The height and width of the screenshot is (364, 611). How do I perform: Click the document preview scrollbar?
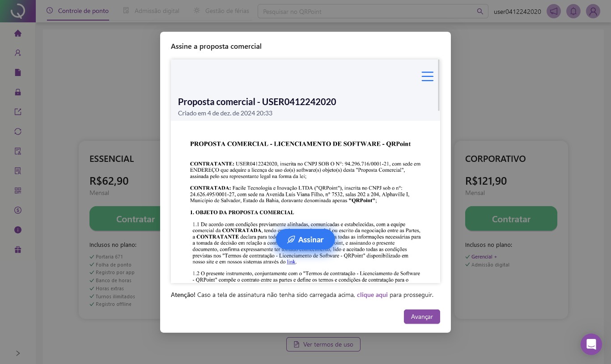[x=439, y=85]
